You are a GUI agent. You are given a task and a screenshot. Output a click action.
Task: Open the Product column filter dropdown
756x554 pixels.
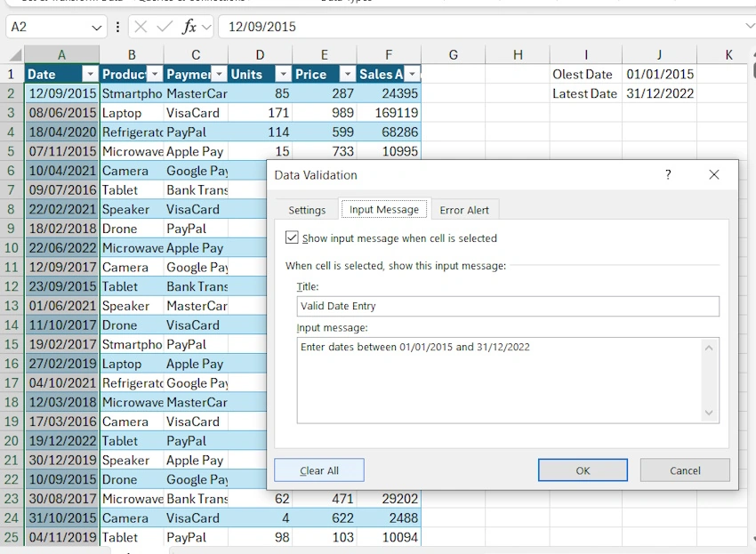[x=155, y=75]
